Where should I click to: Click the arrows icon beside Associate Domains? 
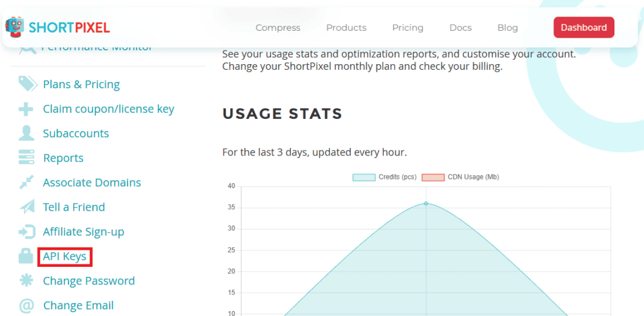pos(26,183)
